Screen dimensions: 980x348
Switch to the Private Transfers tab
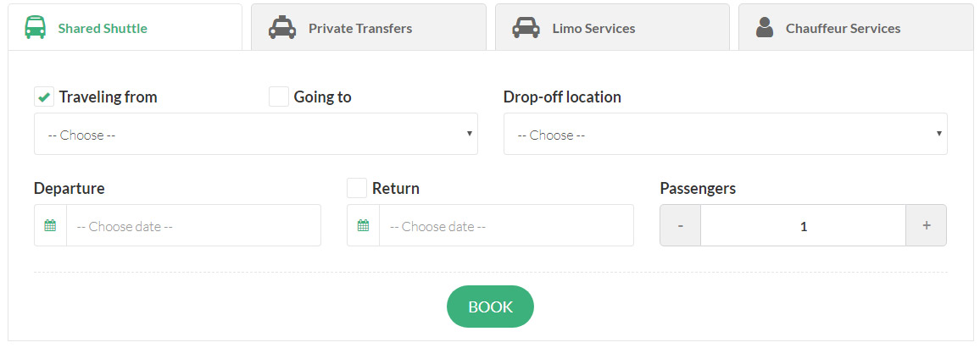[369, 27]
